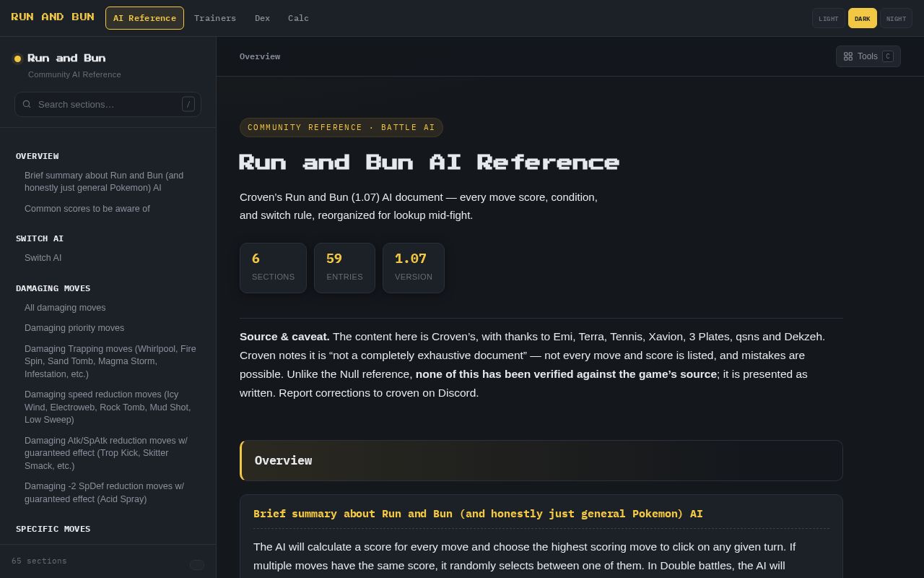Click the Search sections field
The image size is (924, 578).
coord(108,104)
